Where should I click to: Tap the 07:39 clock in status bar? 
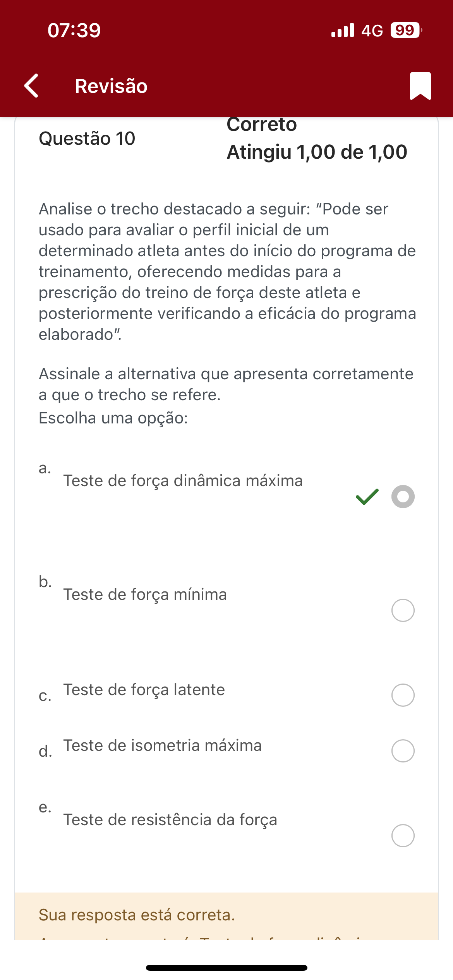[74, 30]
